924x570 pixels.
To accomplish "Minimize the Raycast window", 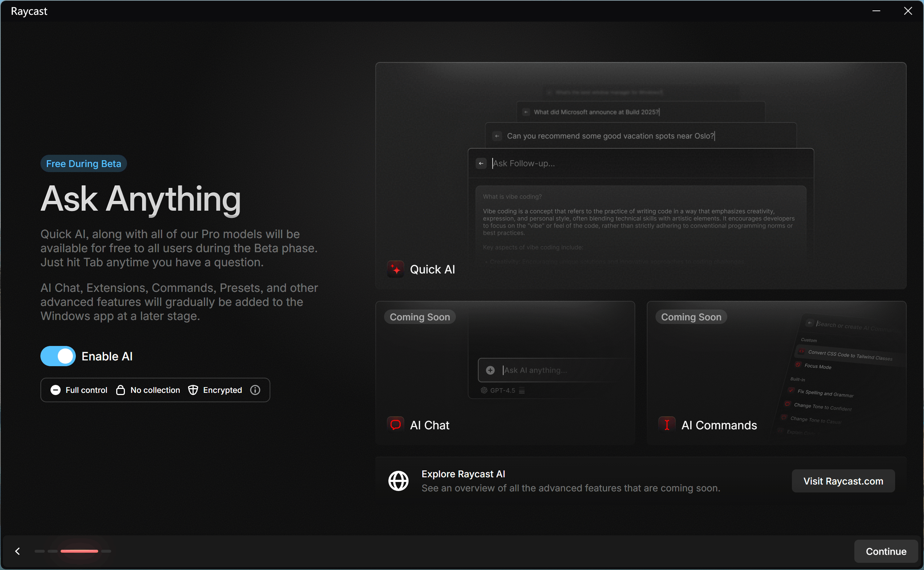I will coord(876,11).
